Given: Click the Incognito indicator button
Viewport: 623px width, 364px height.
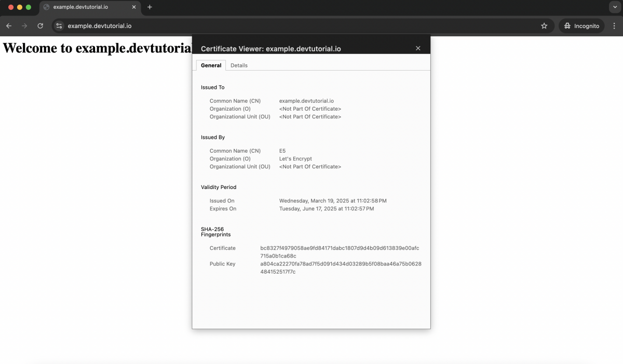Looking at the screenshot, I should click(582, 26).
